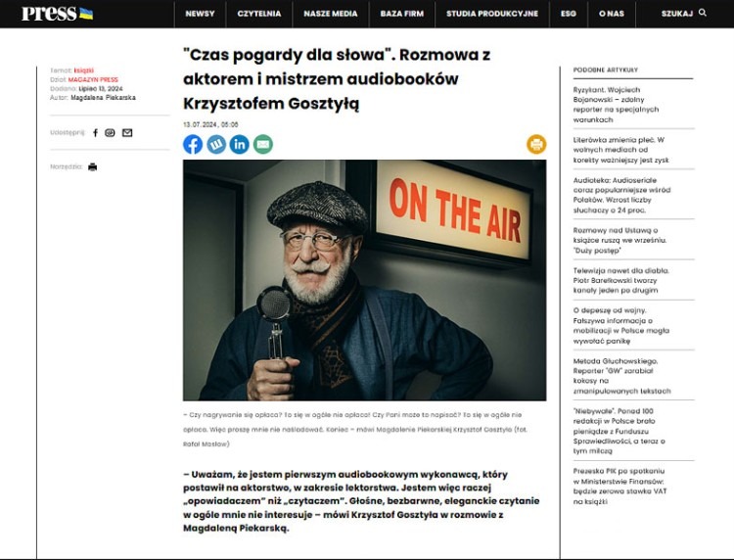The width and height of the screenshot is (734, 560).
Task: Open the NASZE MEDIA menu
Action: click(331, 14)
